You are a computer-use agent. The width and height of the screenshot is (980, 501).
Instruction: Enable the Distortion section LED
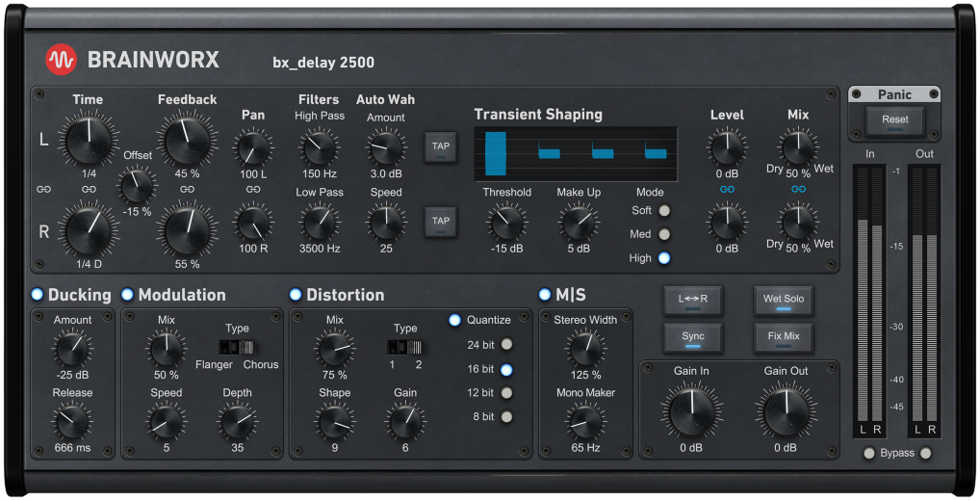[x=296, y=295]
